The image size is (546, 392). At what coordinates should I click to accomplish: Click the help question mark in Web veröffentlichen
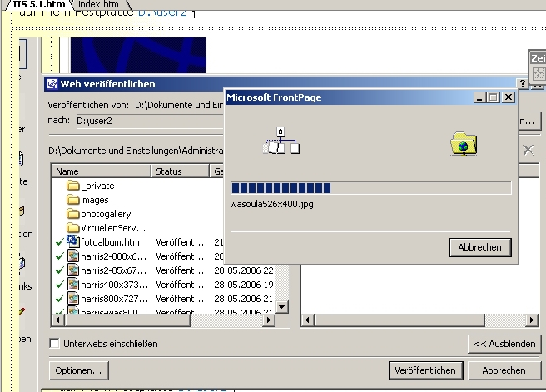(x=523, y=84)
